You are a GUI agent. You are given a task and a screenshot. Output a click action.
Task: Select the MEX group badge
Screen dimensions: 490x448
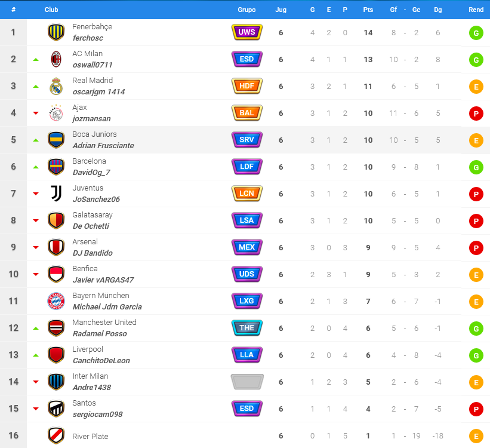click(x=247, y=247)
